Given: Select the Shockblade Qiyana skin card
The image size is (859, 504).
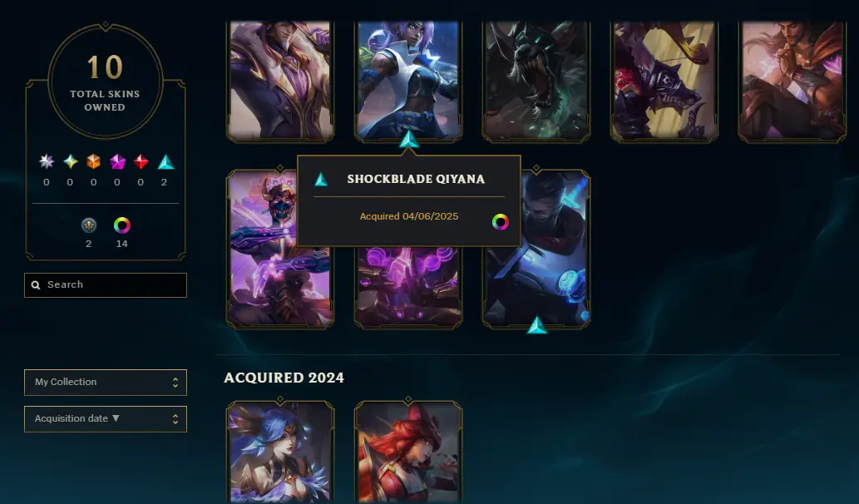Looking at the screenshot, I should pyautogui.click(x=408, y=81).
